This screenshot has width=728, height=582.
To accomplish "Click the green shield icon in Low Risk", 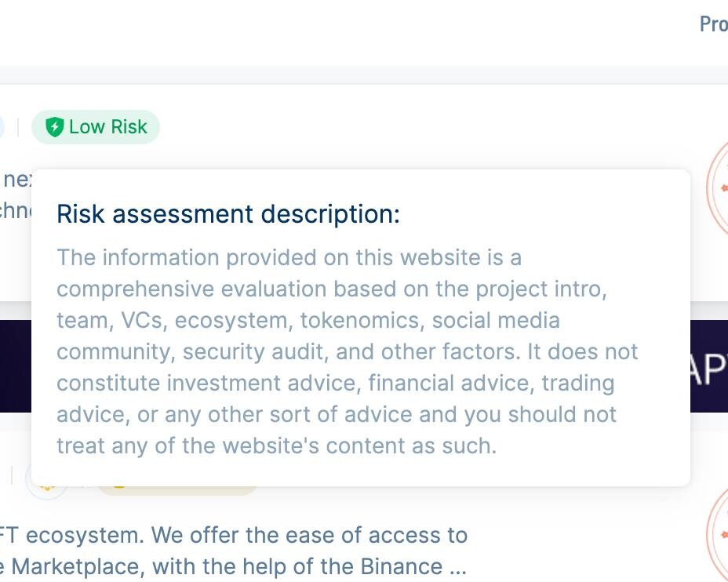I will 54,127.
